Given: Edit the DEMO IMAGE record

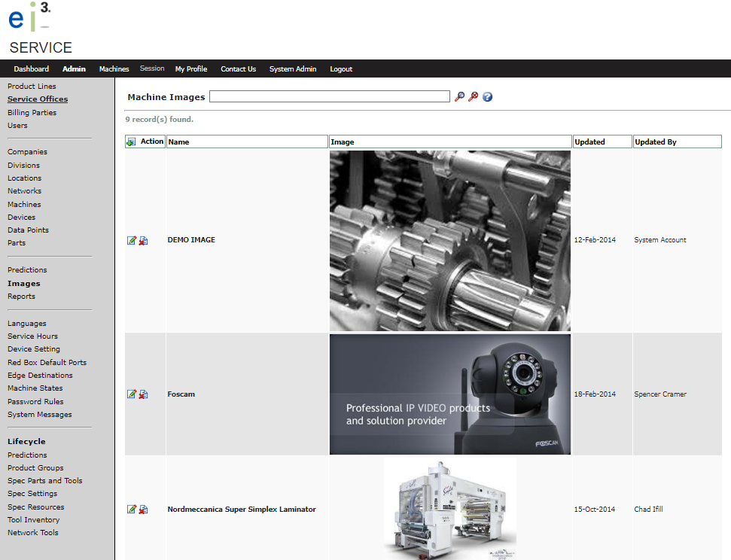Looking at the screenshot, I should [x=132, y=240].
